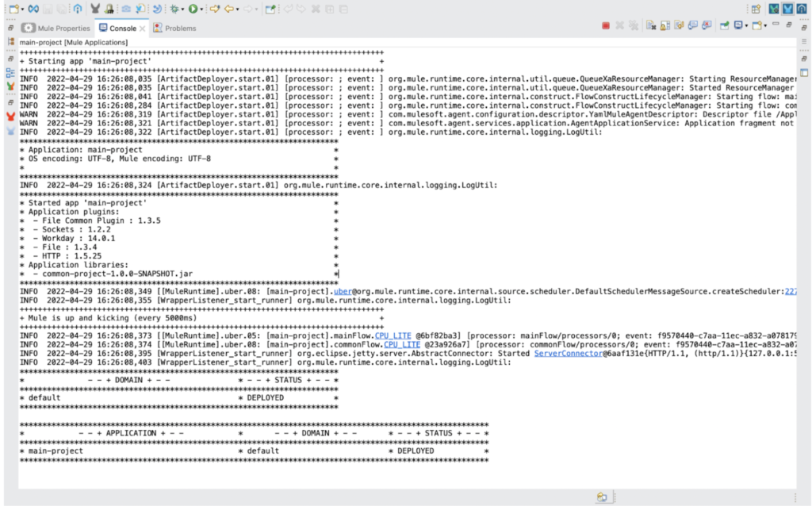Switch to the Problems tab
Screen dimensions: 812x506
click(x=174, y=28)
